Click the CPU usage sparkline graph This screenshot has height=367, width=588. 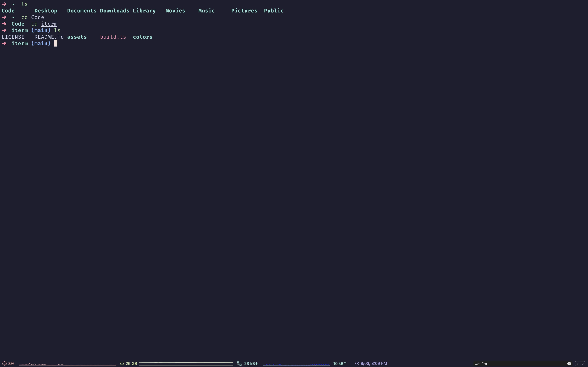[x=67, y=364]
